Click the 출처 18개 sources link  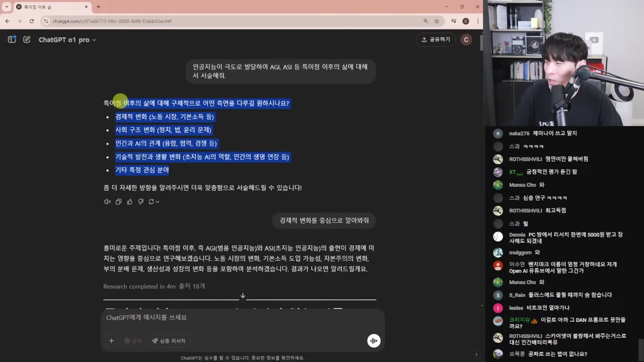click(192, 286)
